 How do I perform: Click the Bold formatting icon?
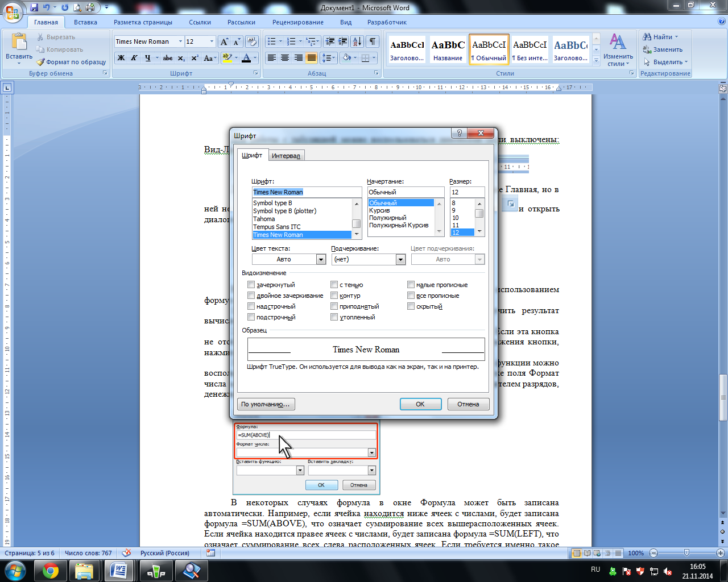click(121, 58)
